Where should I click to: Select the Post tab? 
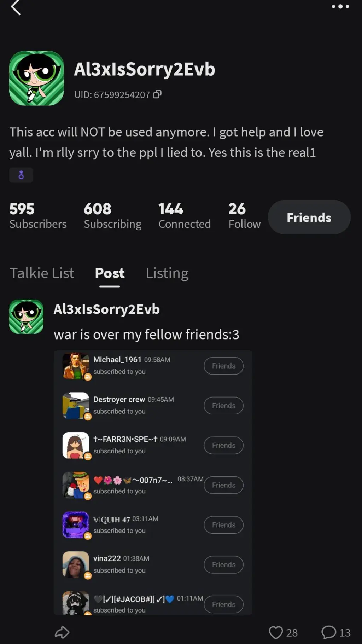point(110,273)
